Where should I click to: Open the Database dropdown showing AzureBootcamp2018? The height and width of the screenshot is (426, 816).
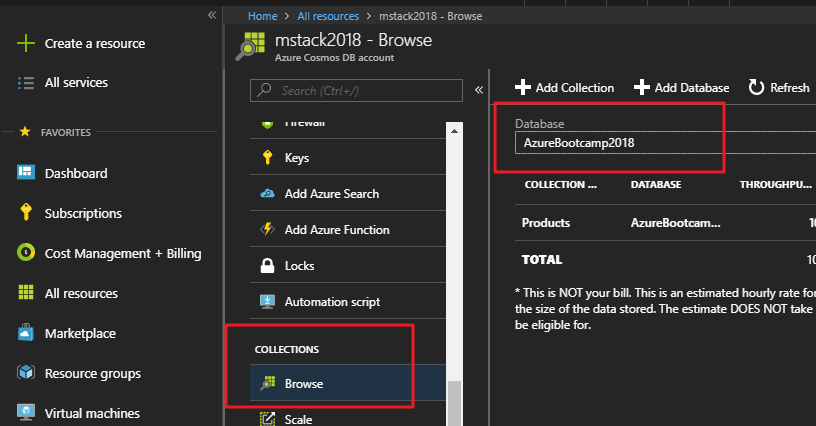[x=666, y=143]
